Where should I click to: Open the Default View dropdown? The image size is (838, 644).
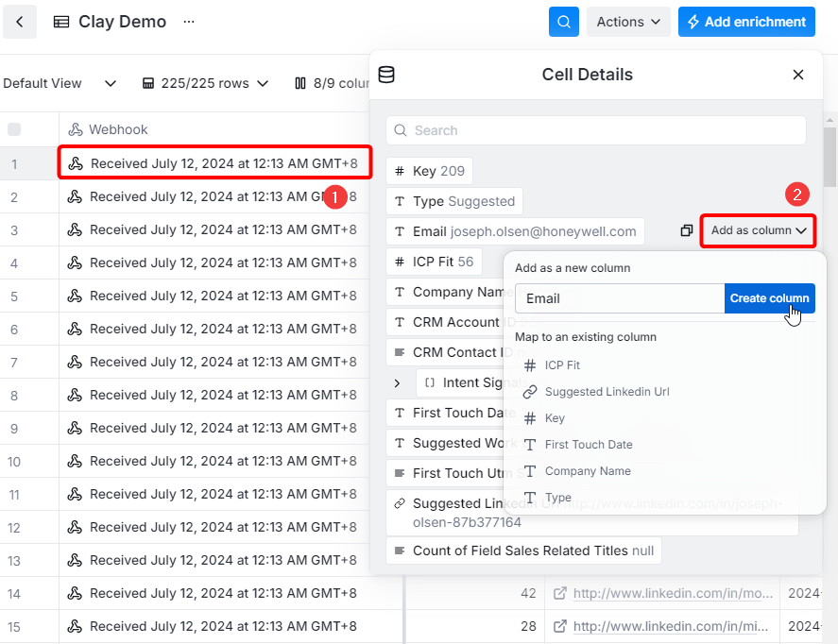click(x=60, y=83)
